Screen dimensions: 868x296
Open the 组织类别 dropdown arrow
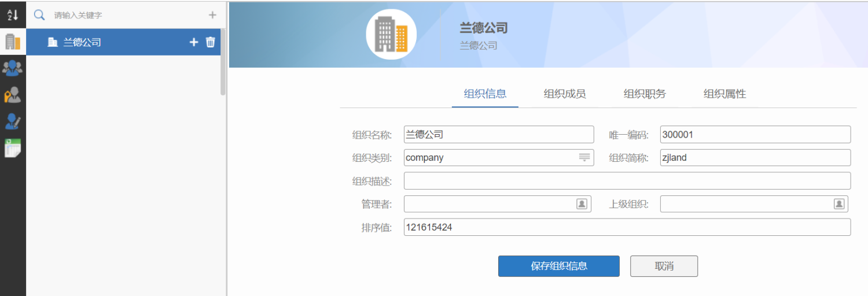(584, 157)
